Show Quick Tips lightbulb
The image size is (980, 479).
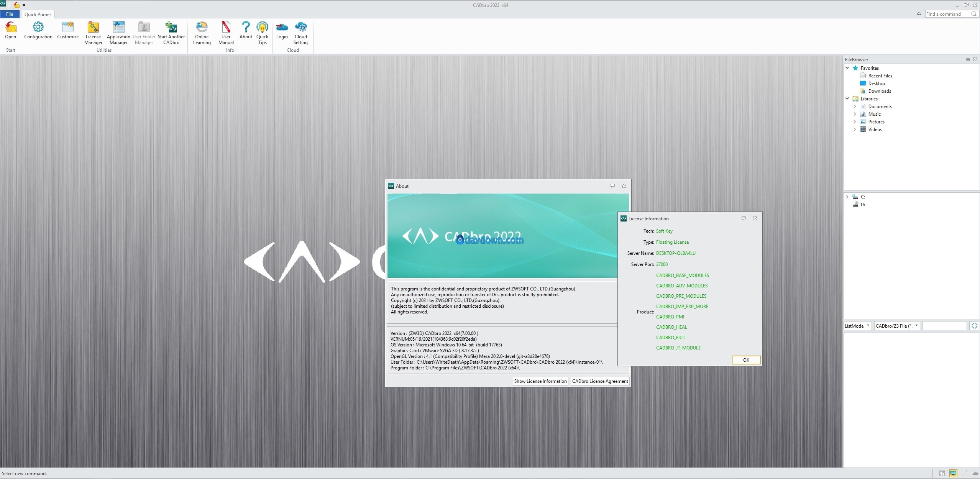262,28
